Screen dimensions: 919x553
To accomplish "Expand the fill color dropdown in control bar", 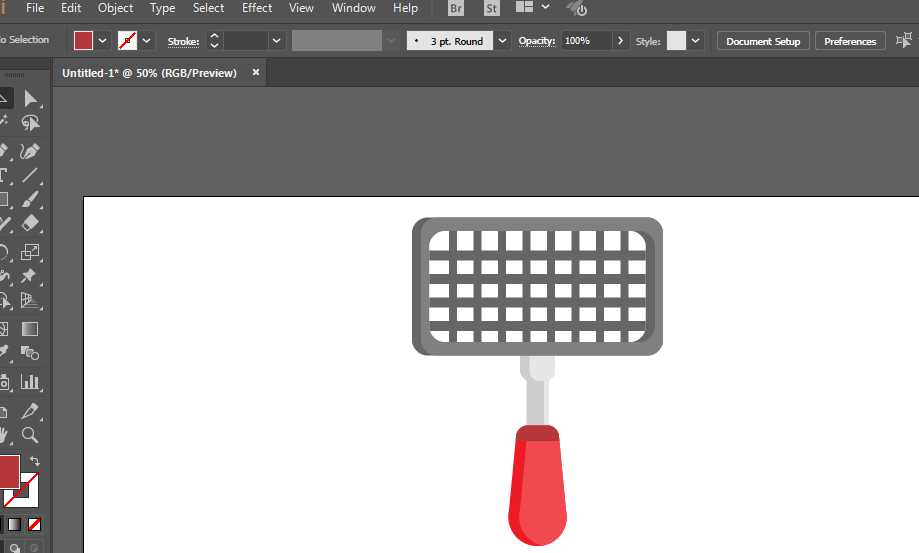I will [x=102, y=41].
